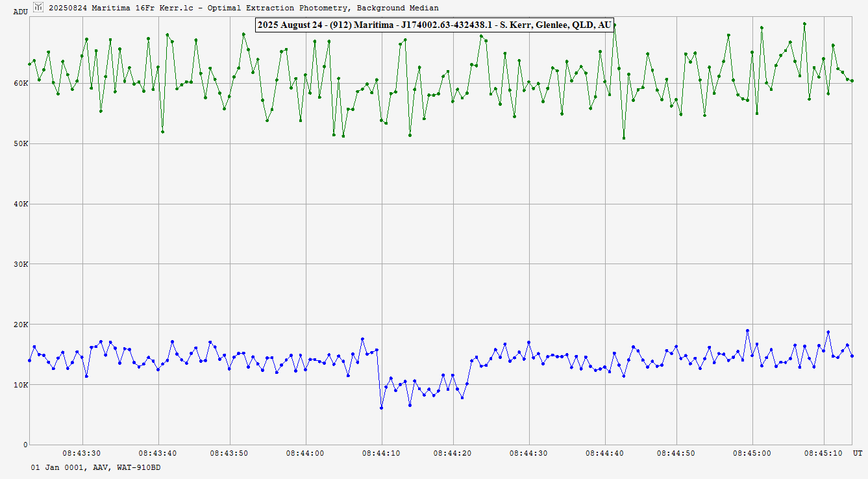Click the 08:43:50 time axis label
Screen dimensions: 868x479
(x=230, y=453)
